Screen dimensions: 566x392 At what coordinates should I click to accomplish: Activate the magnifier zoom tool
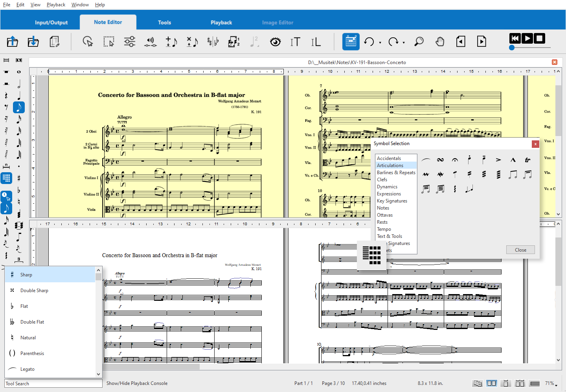419,41
